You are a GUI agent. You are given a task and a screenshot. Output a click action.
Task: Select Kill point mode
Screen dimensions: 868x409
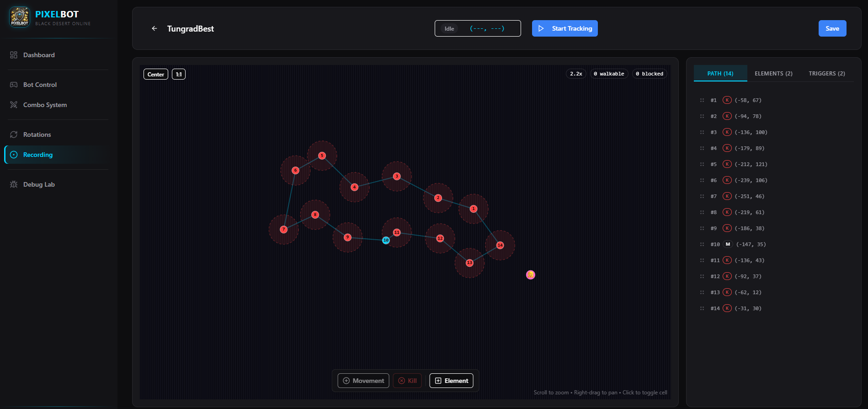(x=407, y=381)
